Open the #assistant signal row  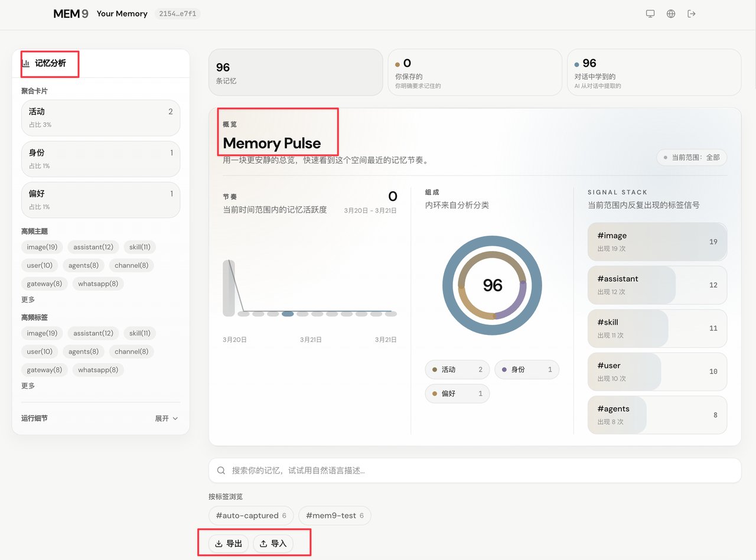click(657, 285)
